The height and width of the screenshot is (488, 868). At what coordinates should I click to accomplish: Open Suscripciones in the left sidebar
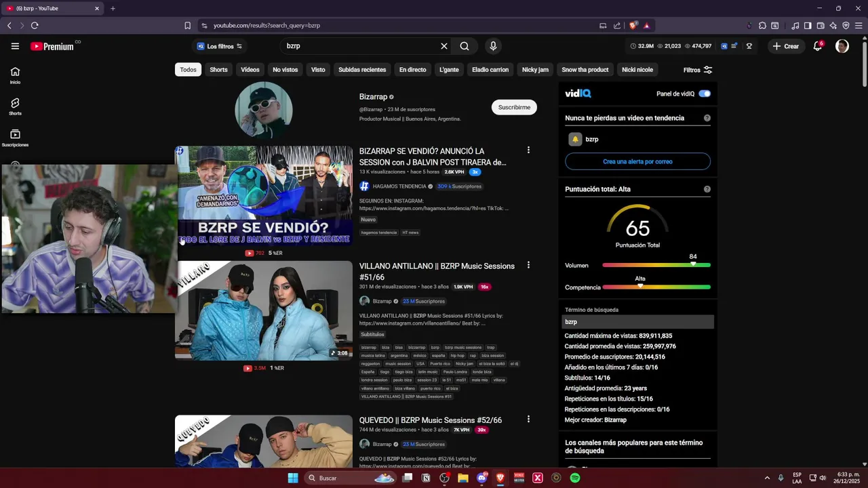pyautogui.click(x=15, y=138)
